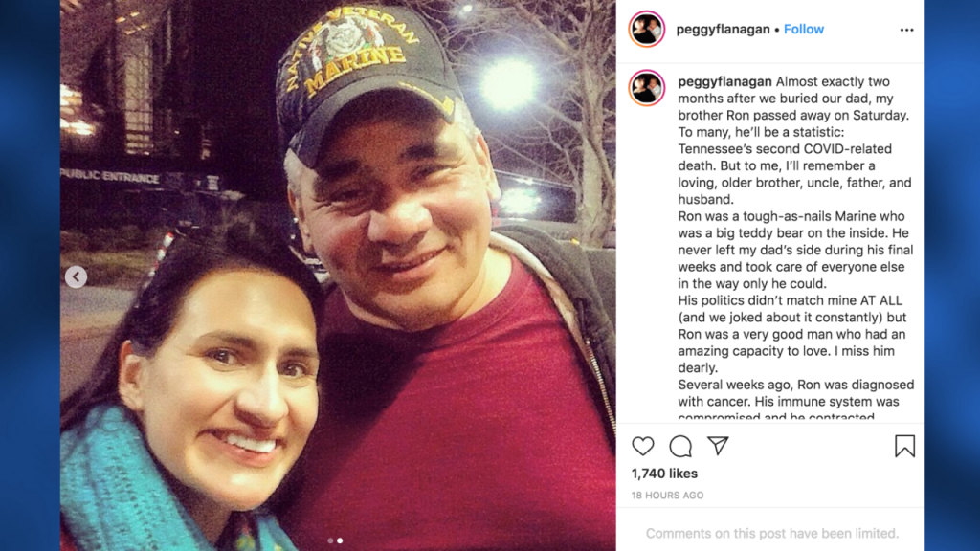The height and width of the screenshot is (551, 980).
Task: Go to previous photo with left arrow
Action: click(77, 276)
